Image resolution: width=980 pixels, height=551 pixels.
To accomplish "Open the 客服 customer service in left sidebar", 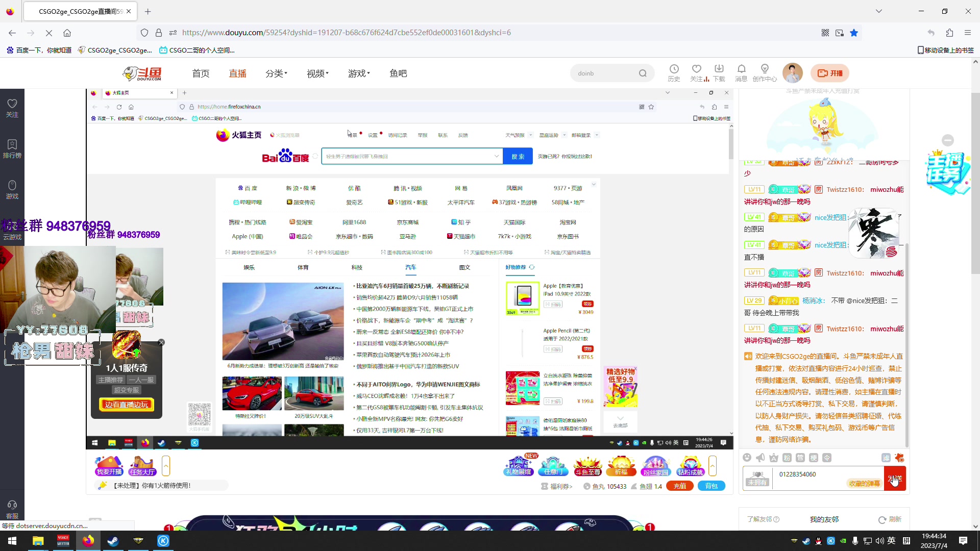I will [12, 509].
